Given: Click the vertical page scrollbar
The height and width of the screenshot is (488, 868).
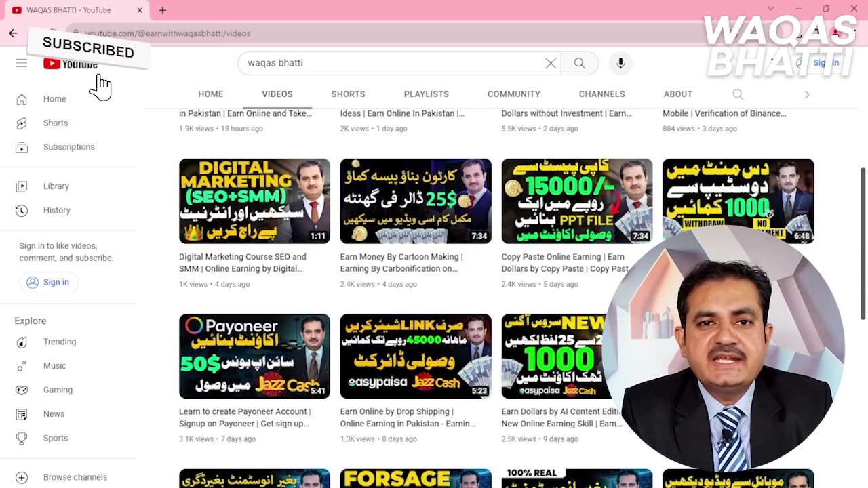Looking at the screenshot, I should [863, 244].
